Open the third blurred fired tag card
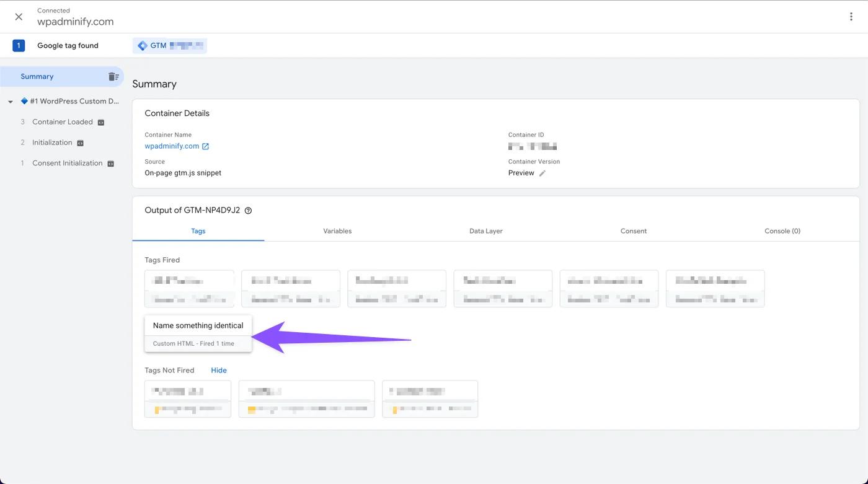 pos(397,289)
